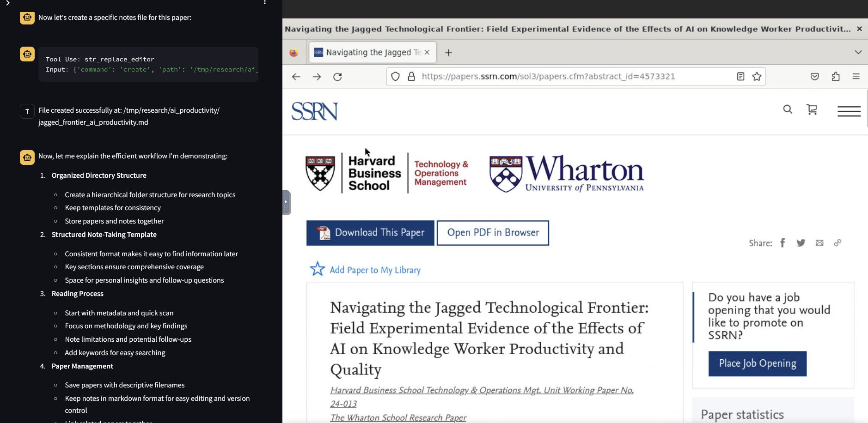Click 'Reading Process' heading

(78, 294)
